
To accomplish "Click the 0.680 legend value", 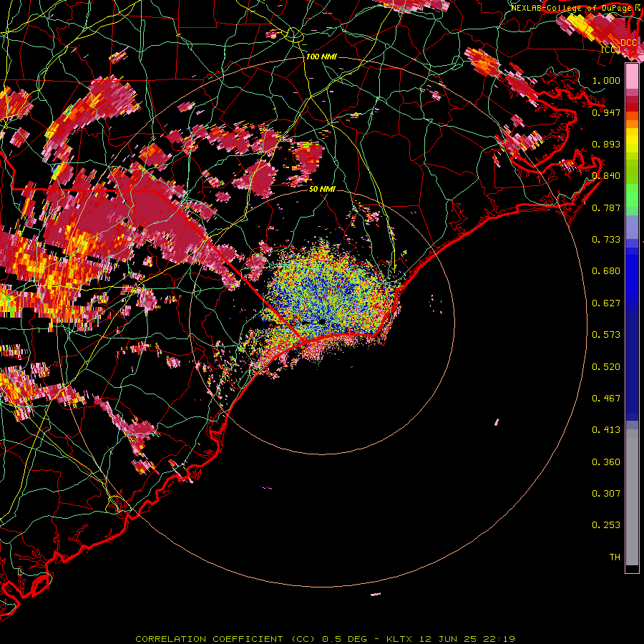I will (x=606, y=271).
